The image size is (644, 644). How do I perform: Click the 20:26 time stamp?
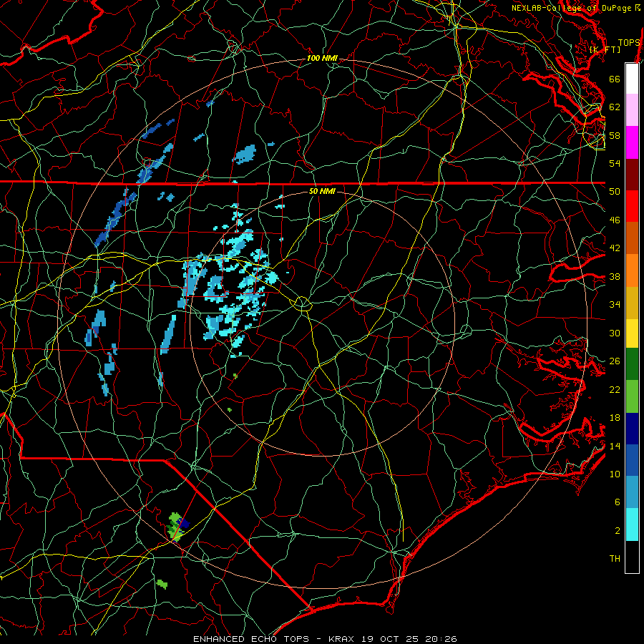click(x=441, y=639)
